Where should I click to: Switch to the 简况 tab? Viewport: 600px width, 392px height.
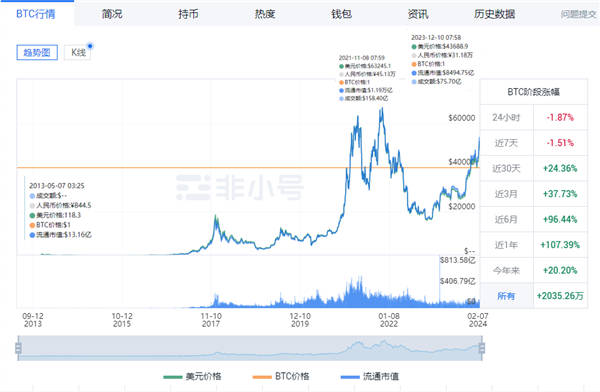tap(112, 14)
